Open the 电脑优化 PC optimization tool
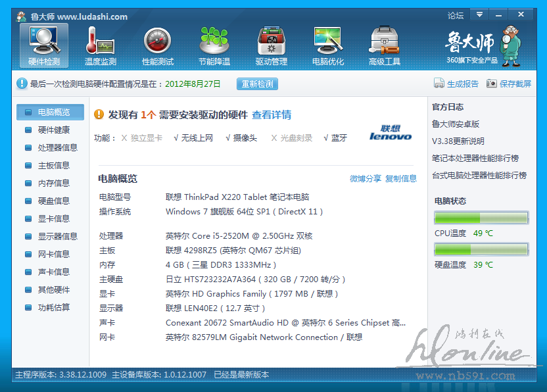Viewport: 547px width, 392px height. [x=328, y=46]
